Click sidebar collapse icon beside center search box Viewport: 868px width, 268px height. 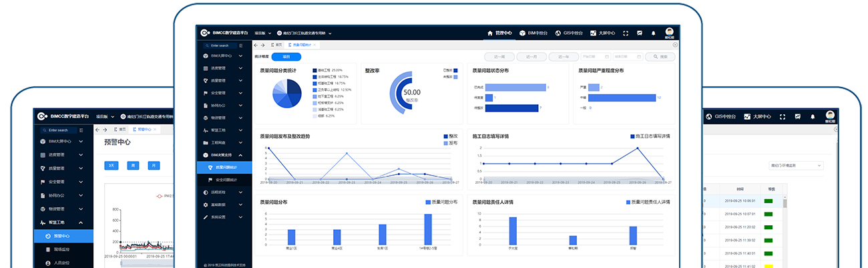coord(241,45)
